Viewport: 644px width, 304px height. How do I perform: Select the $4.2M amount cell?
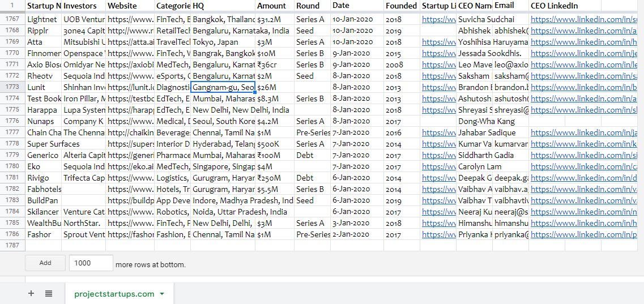click(275, 121)
